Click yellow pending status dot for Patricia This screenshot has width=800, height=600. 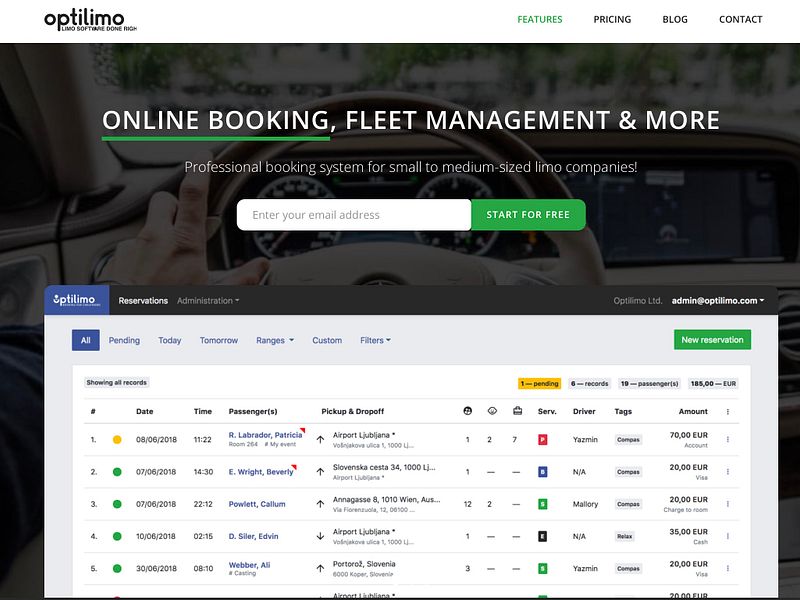click(x=117, y=439)
